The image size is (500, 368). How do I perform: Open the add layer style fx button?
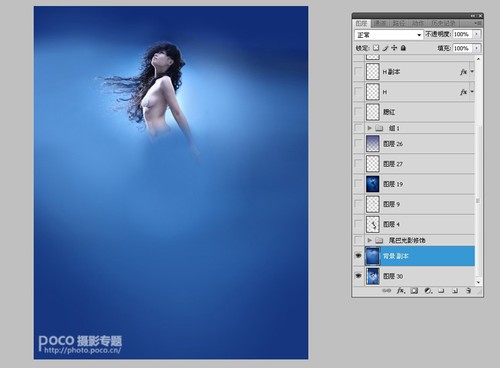(401, 291)
